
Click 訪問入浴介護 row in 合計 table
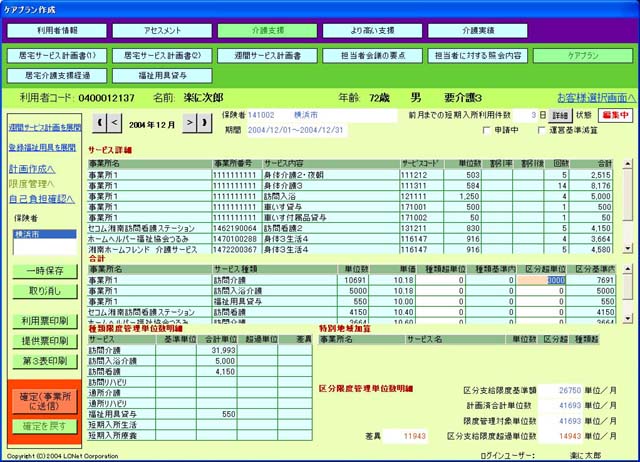point(352,291)
